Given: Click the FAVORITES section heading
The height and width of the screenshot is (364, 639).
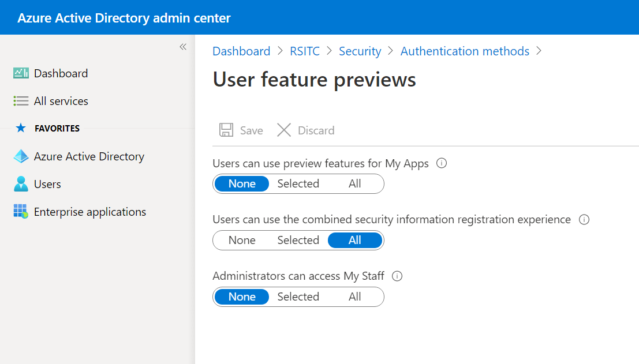Looking at the screenshot, I should [x=57, y=128].
